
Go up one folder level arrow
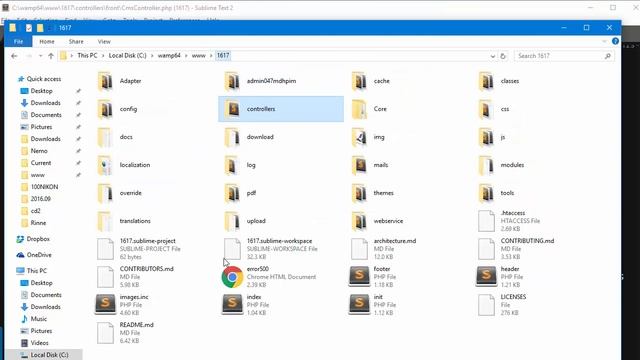click(x=51, y=56)
